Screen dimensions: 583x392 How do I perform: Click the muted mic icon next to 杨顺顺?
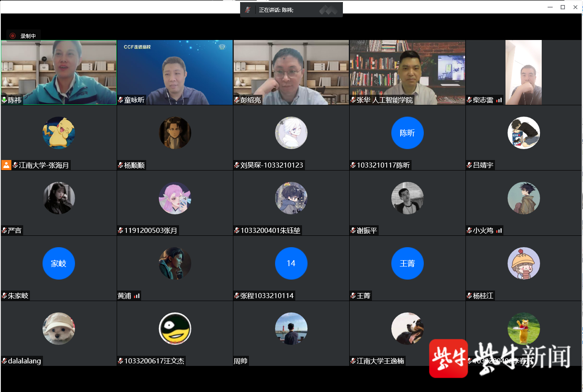point(120,165)
